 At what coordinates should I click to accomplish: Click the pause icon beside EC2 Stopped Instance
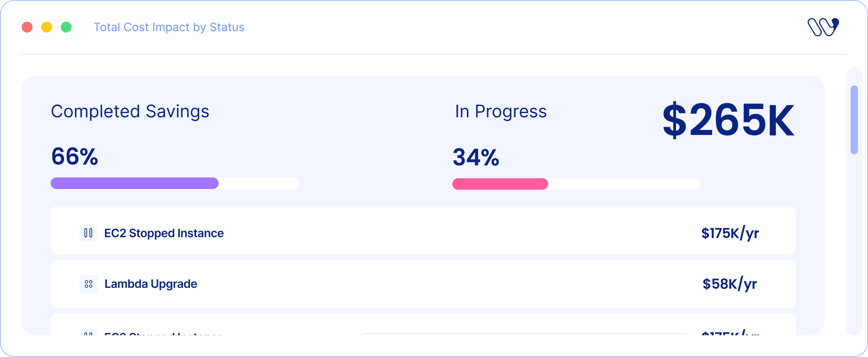pos(88,233)
